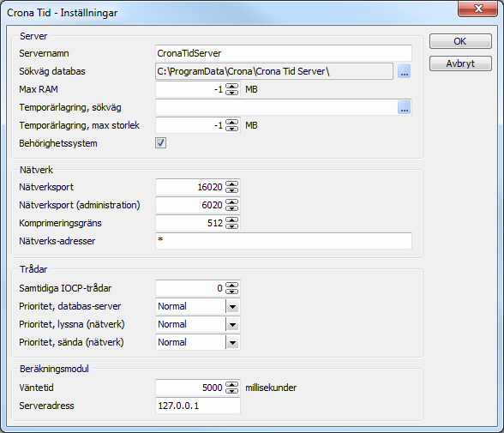Browse for the Sökväg databas folder
504x433 pixels.
[404, 71]
